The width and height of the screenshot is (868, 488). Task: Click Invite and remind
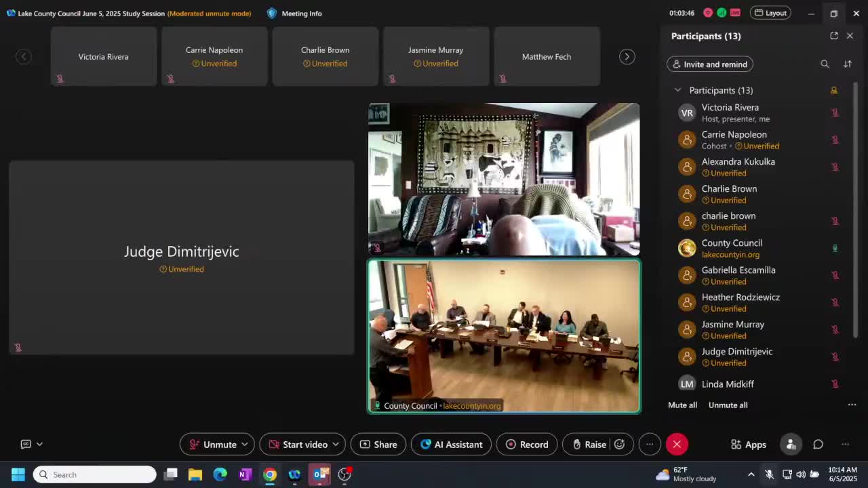pyautogui.click(x=710, y=64)
